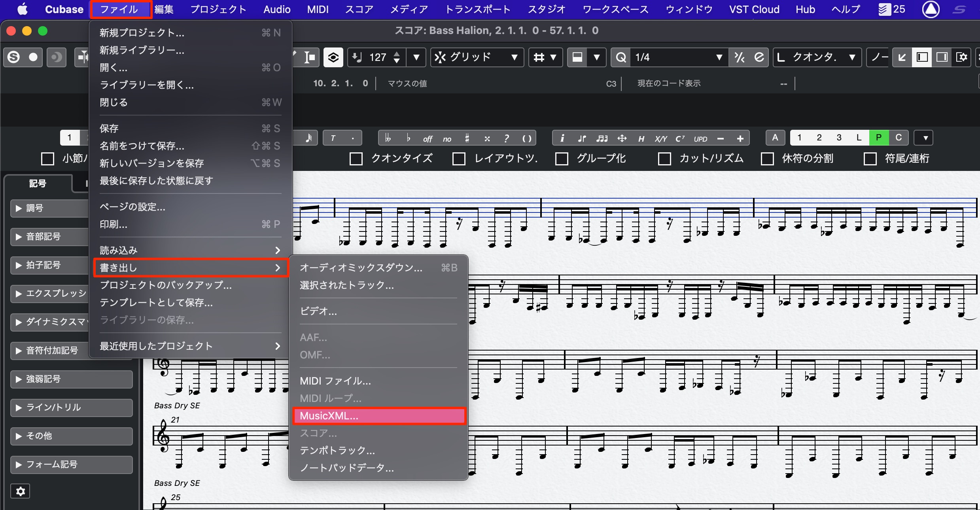Click the A all layers button
The image size is (980, 510).
pyautogui.click(x=775, y=138)
